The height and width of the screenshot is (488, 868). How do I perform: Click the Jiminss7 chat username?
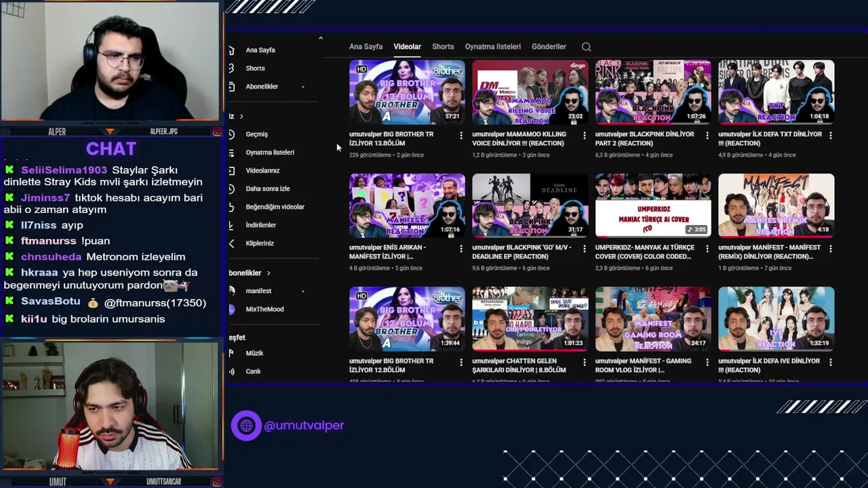click(45, 198)
